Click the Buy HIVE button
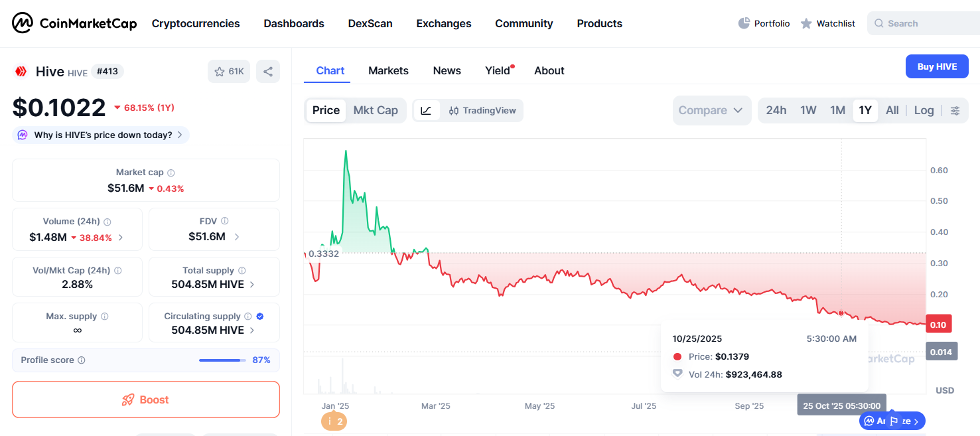The image size is (980, 436). pos(936,66)
